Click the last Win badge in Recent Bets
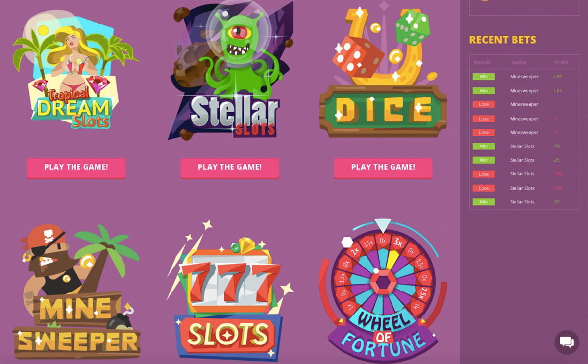This screenshot has width=588, height=364. click(484, 202)
